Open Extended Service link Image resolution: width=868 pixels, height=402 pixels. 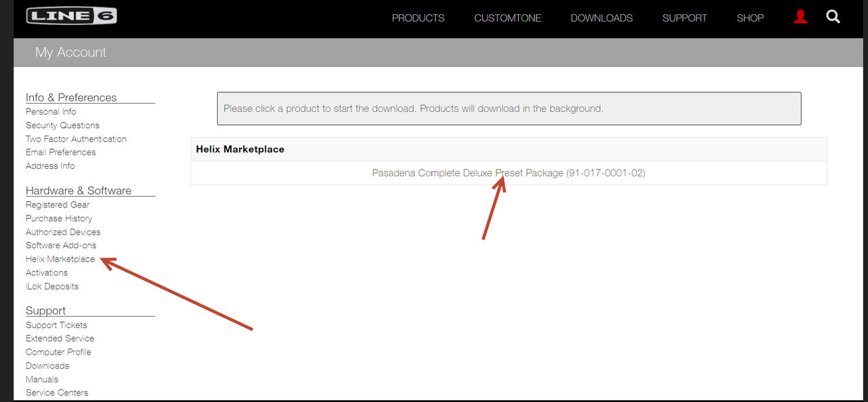60,338
